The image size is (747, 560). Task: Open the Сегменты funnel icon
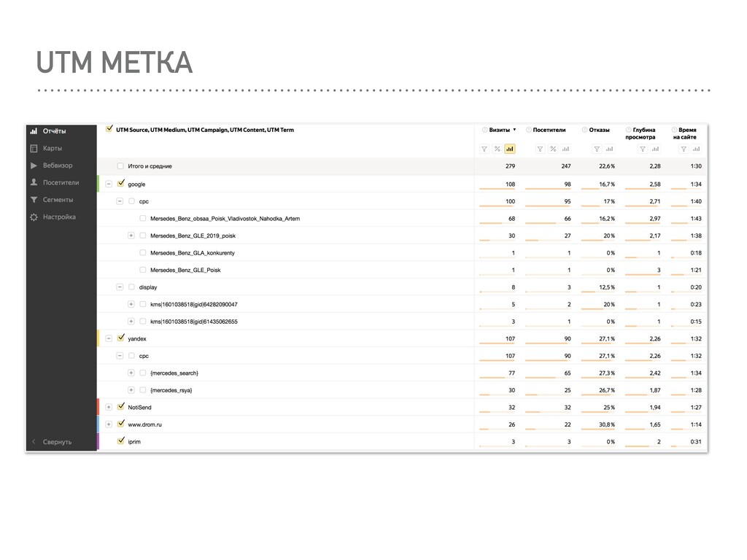tap(33, 200)
